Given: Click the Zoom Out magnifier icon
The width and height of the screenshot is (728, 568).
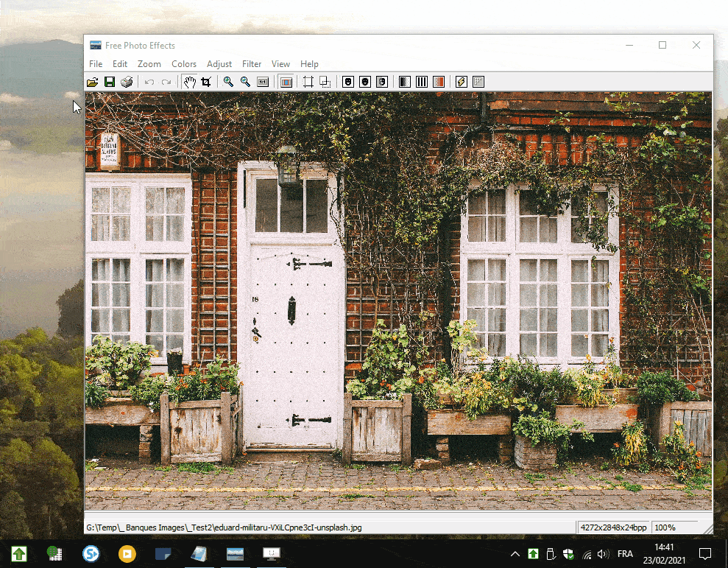Looking at the screenshot, I should coord(246,83).
